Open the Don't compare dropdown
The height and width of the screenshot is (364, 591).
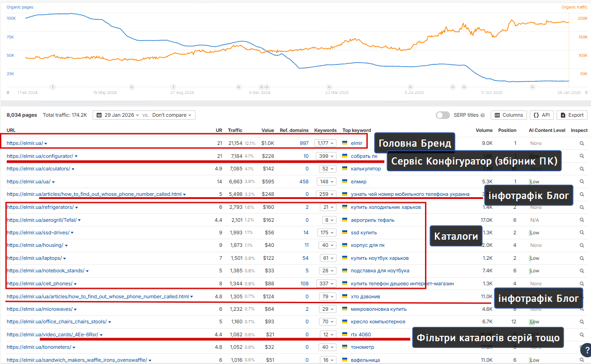click(x=172, y=115)
